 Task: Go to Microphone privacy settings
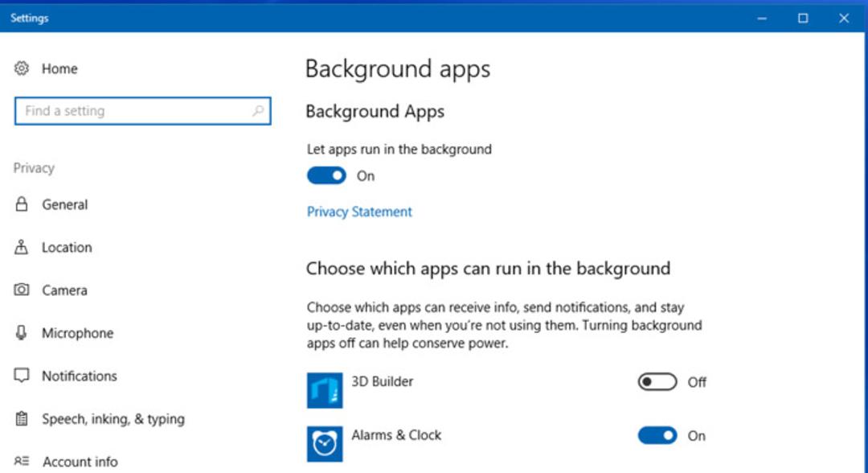pos(77,333)
